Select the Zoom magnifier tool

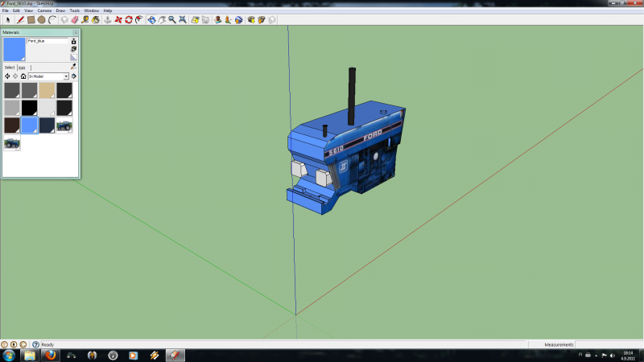[172, 19]
